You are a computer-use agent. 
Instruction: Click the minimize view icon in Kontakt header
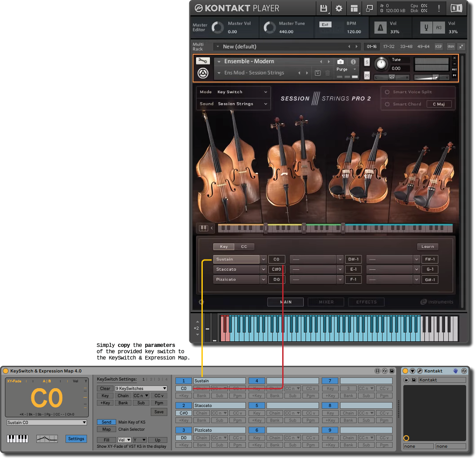[x=369, y=9]
